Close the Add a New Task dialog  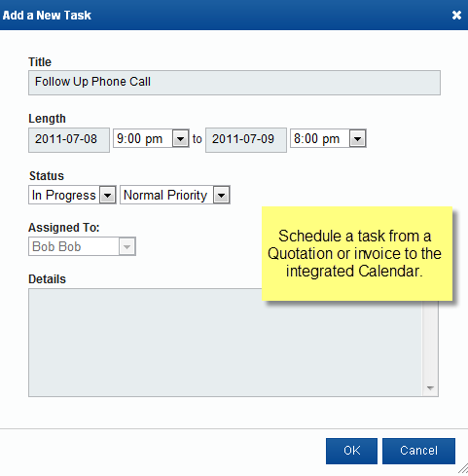point(456,15)
